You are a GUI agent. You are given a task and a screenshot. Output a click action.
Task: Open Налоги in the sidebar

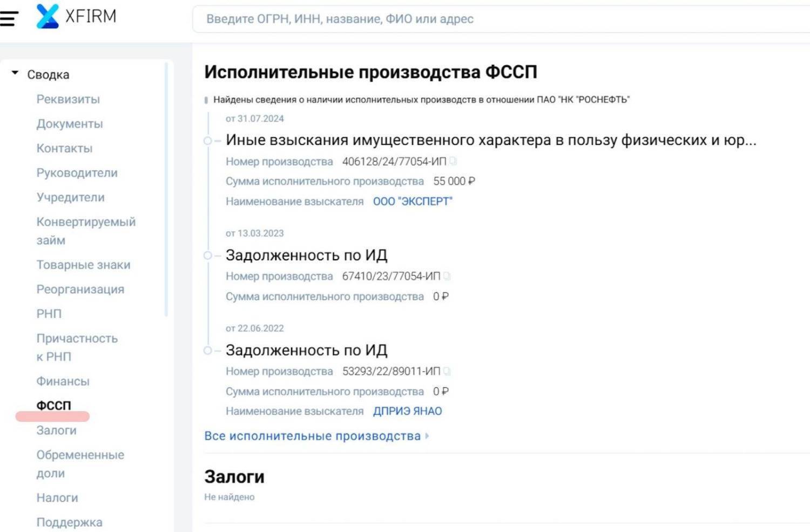[57, 498]
